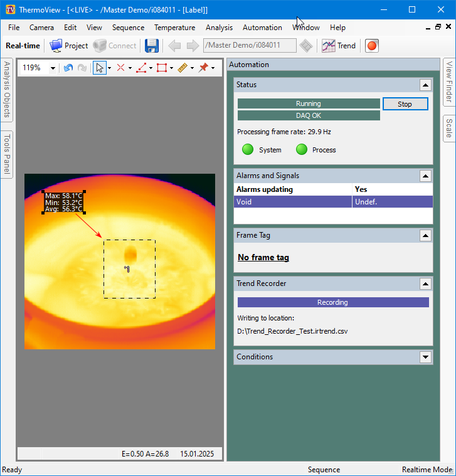
Task: Open the Analysis menu
Action: [x=219, y=28]
